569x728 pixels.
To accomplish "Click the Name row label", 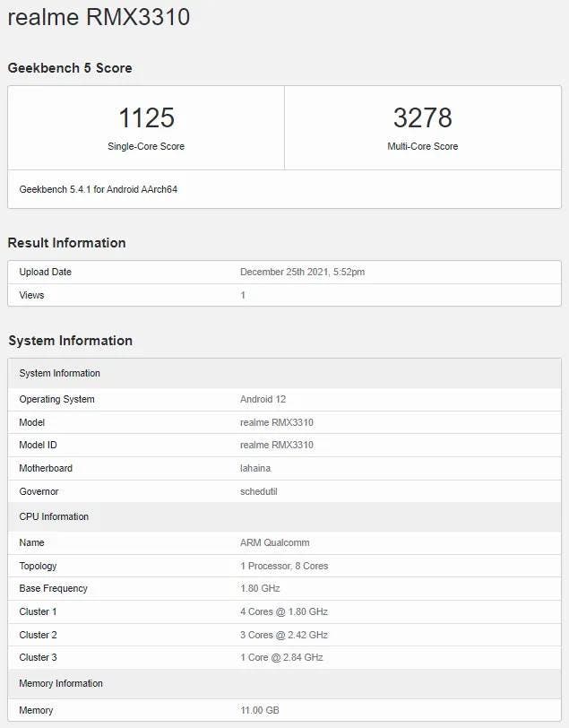I will coord(31,542).
